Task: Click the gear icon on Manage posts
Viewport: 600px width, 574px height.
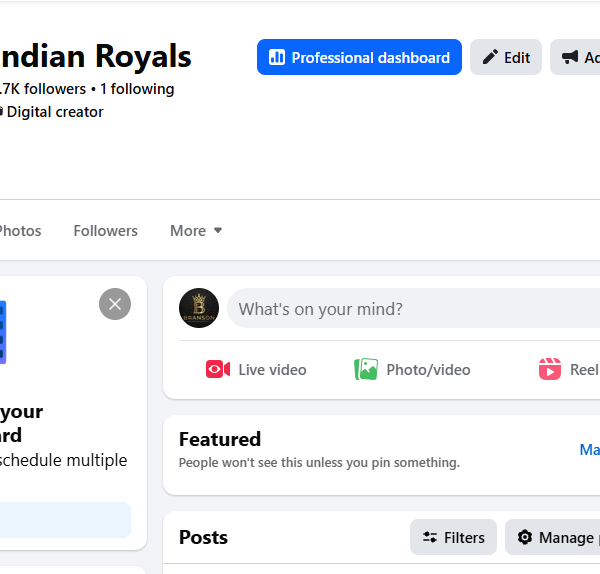Action: [x=525, y=537]
